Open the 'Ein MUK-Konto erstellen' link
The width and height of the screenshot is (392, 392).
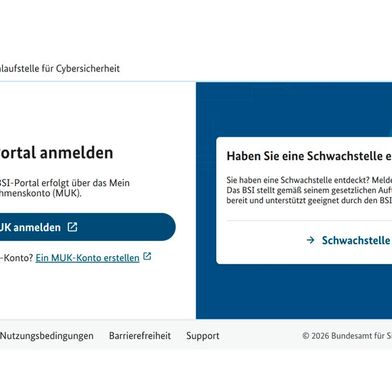87,258
